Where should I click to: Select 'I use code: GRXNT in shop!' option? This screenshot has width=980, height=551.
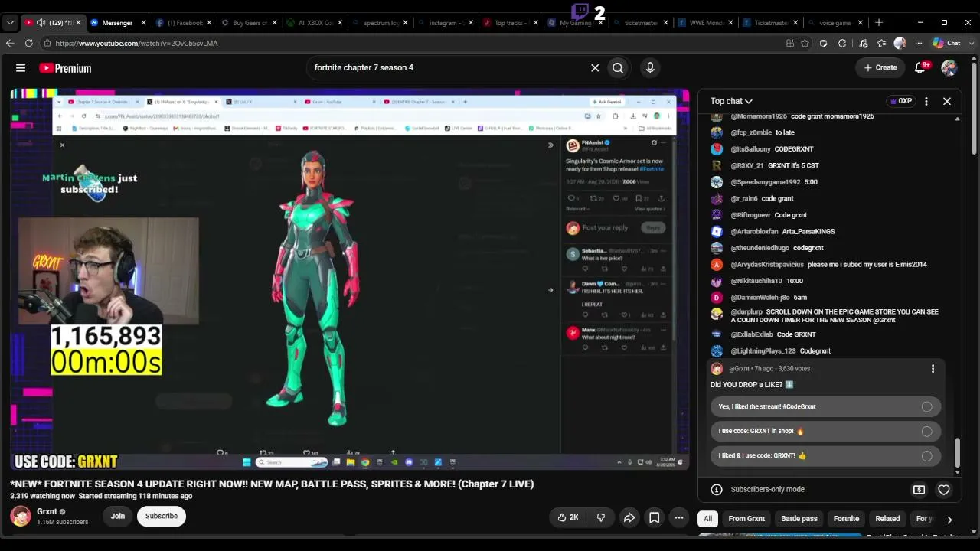click(x=825, y=431)
